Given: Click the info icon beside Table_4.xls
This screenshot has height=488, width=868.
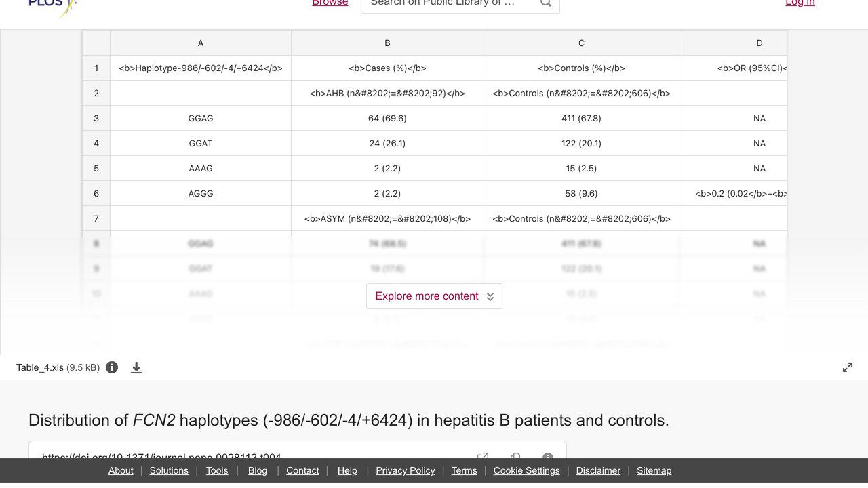Looking at the screenshot, I should point(112,367).
